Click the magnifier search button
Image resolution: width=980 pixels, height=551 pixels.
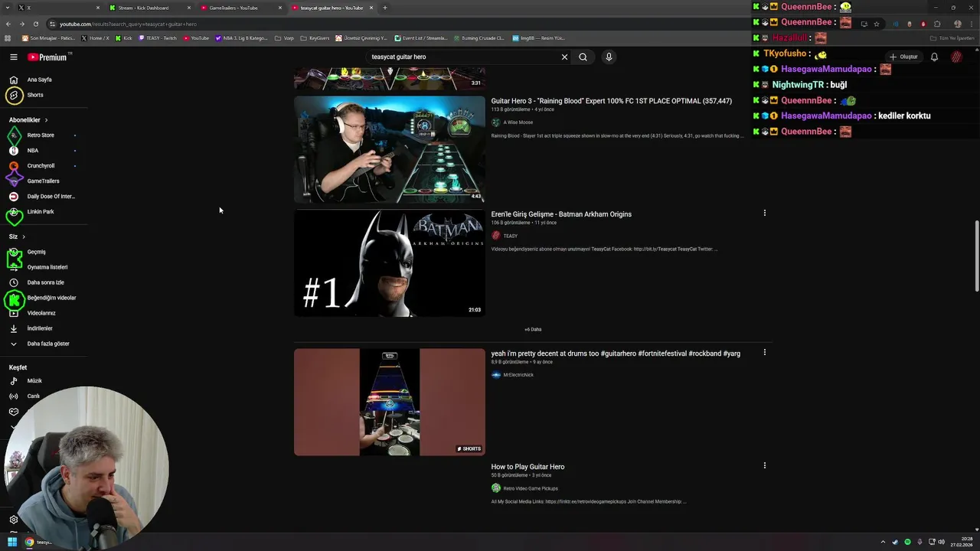tap(583, 57)
